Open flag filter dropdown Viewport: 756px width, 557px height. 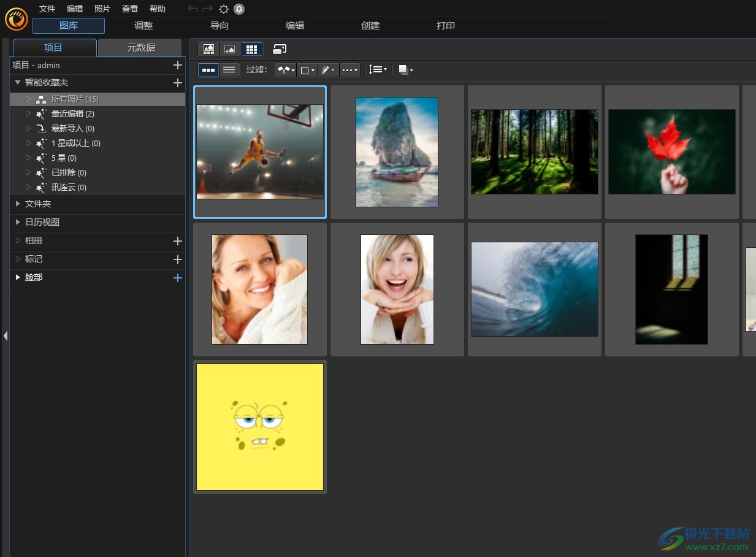[286, 70]
